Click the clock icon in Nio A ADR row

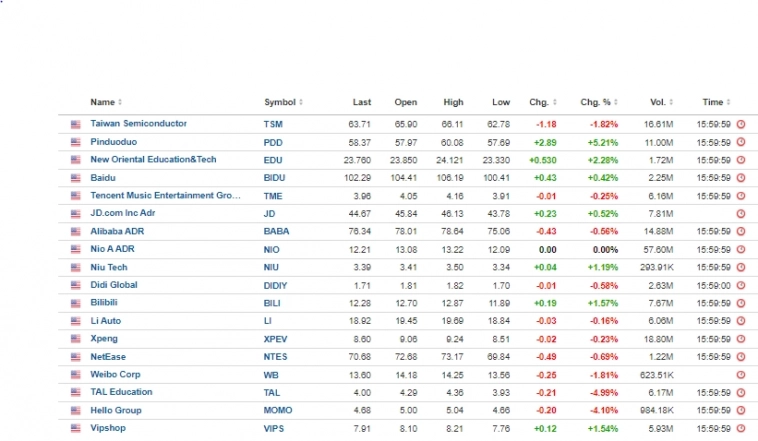point(741,249)
